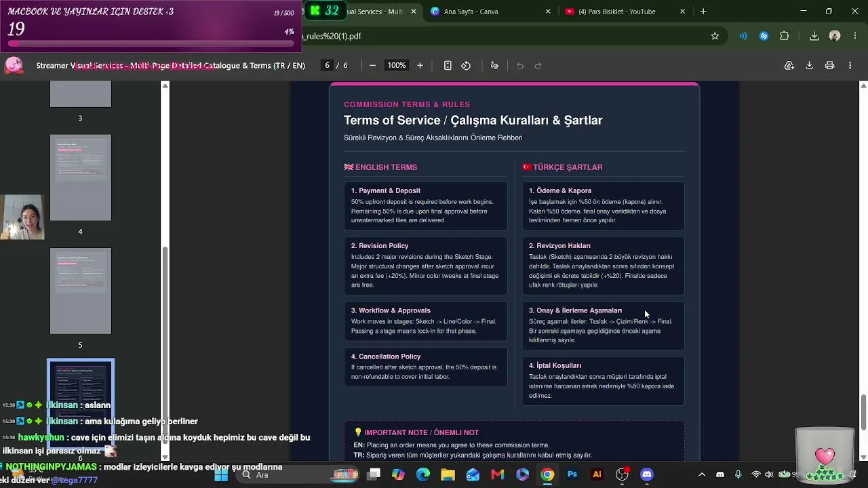Click 'IMPORTANT NOTE / ÖNEMLİ NOT' text
Viewport: 868px width, 488px height.
pyautogui.click(x=421, y=432)
